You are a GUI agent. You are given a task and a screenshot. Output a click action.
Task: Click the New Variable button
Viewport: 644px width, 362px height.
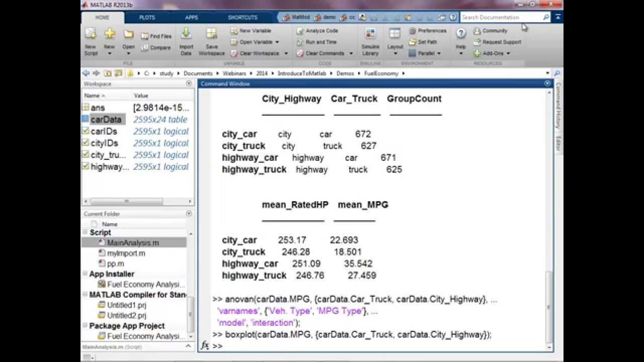[x=251, y=31]
